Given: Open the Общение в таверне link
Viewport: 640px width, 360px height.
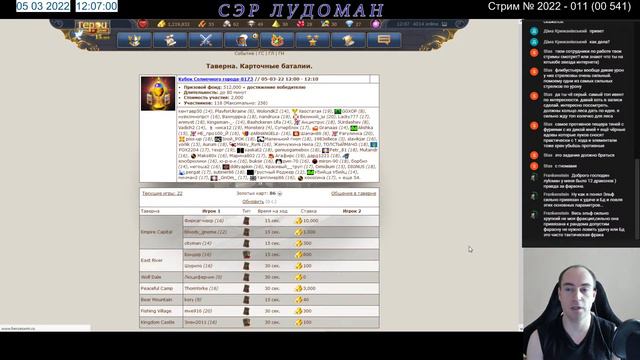Looking at the screenshot, I should point(353,193).
